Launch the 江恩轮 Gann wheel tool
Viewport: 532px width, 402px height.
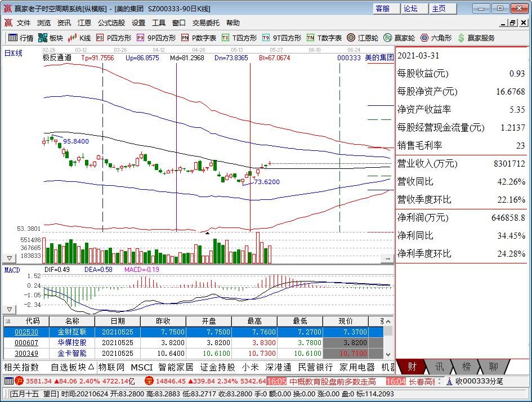pos(363,38)
